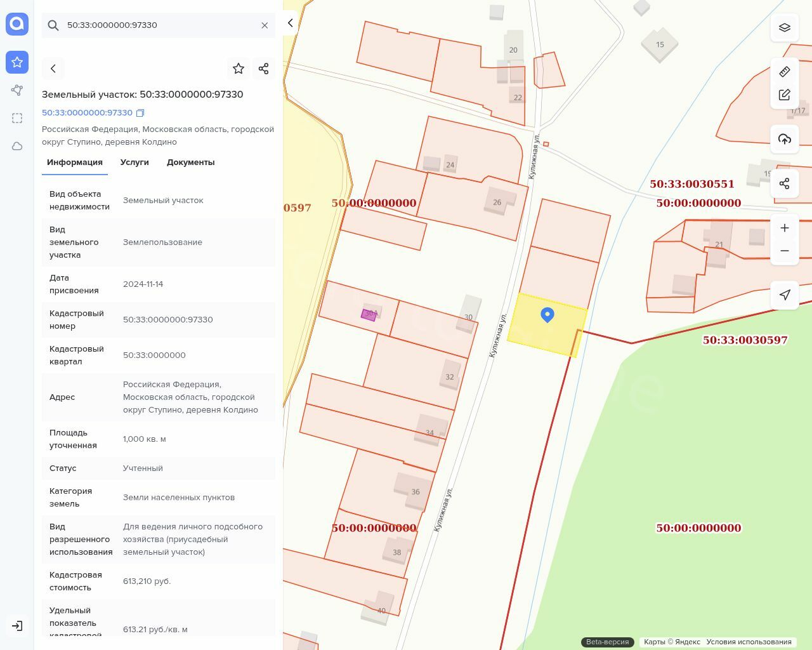Image resolution: width=812 pixels, height=650 pixels.
Task: Click into the cadastral search field
Action: 159,25
